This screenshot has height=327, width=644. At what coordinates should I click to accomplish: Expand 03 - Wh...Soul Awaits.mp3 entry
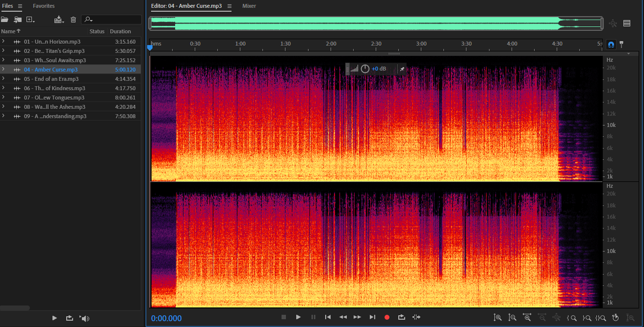point(4,60)
